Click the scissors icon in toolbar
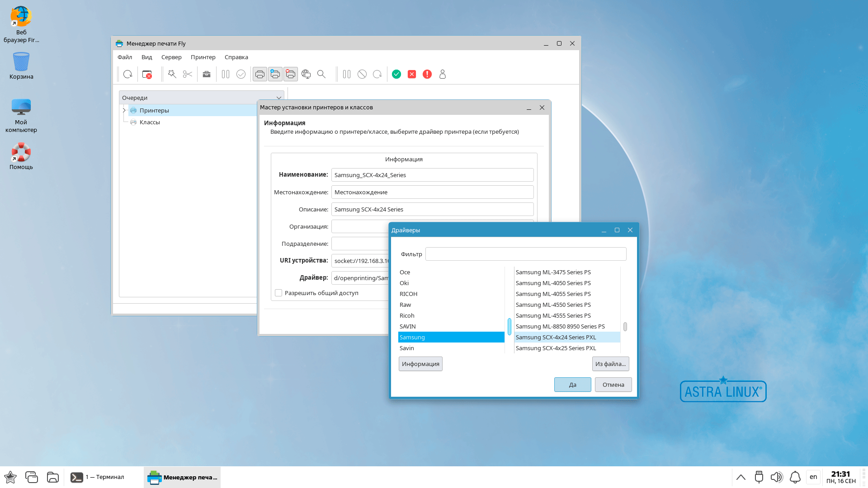 [188, 74]
